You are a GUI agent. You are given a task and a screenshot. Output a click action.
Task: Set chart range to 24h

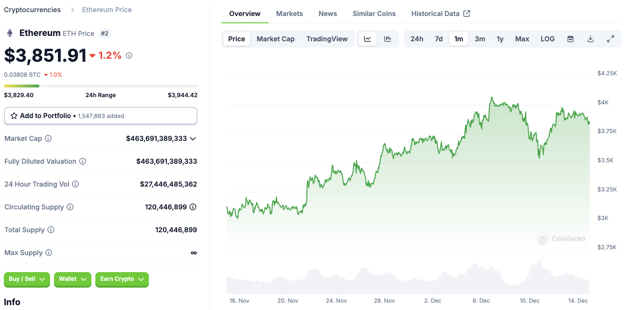[x=417, y=39]
